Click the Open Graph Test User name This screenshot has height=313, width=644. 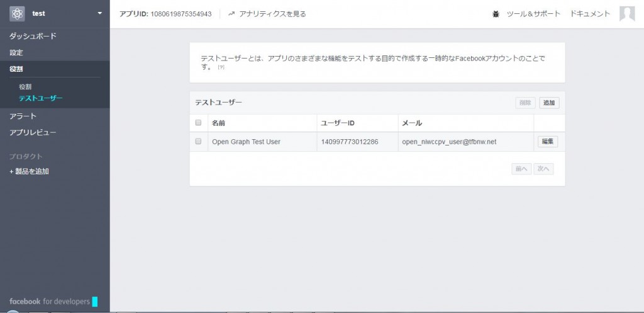[x=246, y=142]
